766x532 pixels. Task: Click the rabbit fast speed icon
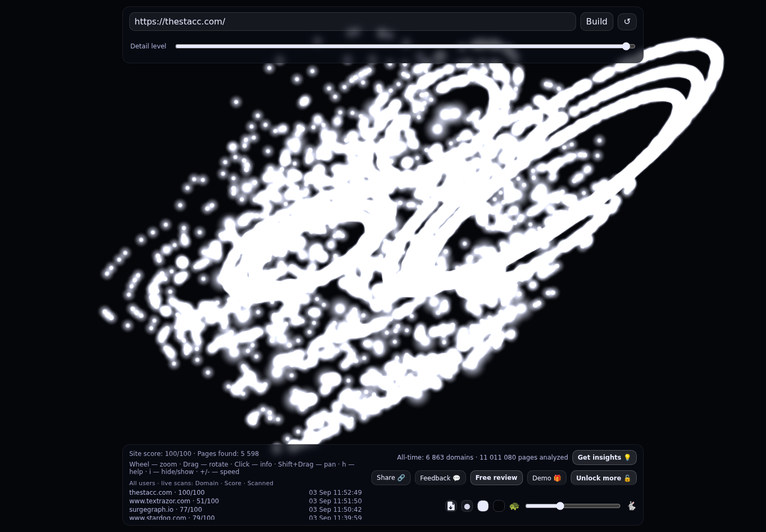tap(631, 506)
